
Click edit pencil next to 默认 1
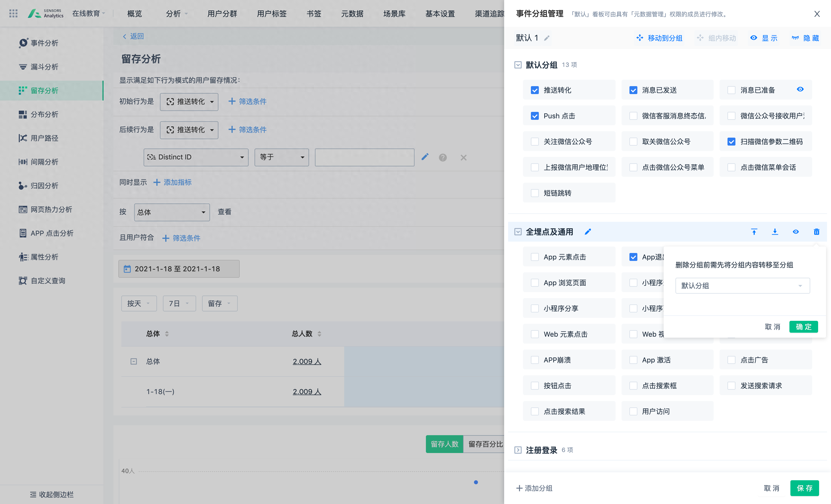click(547, 38)
